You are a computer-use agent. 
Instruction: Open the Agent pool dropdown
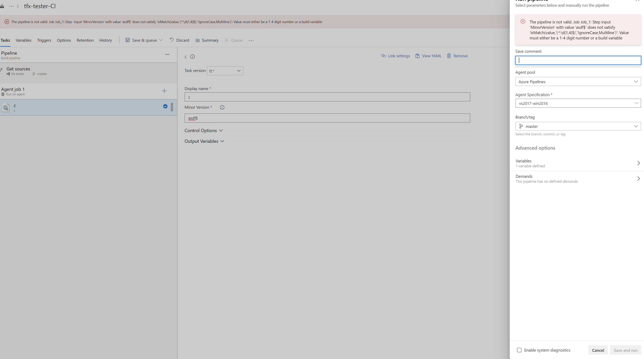pos(578,82)
